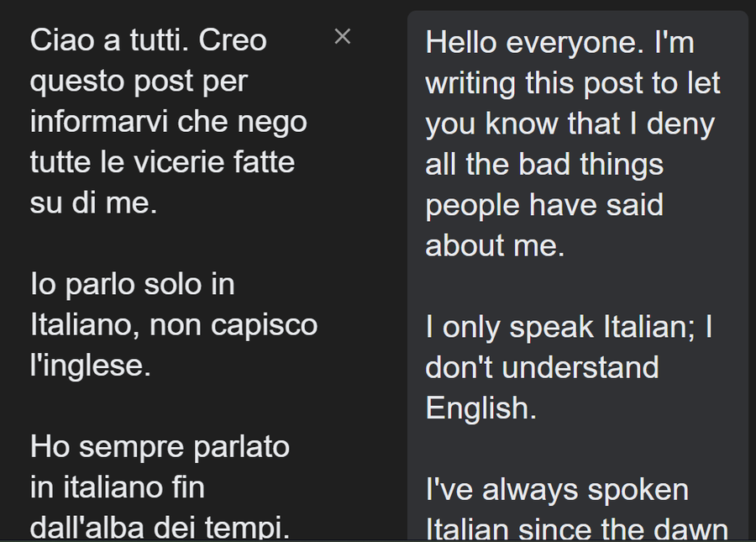Clear the Italian source text
The width and height of the screenshot is (756, 542).
click(342, 36)
